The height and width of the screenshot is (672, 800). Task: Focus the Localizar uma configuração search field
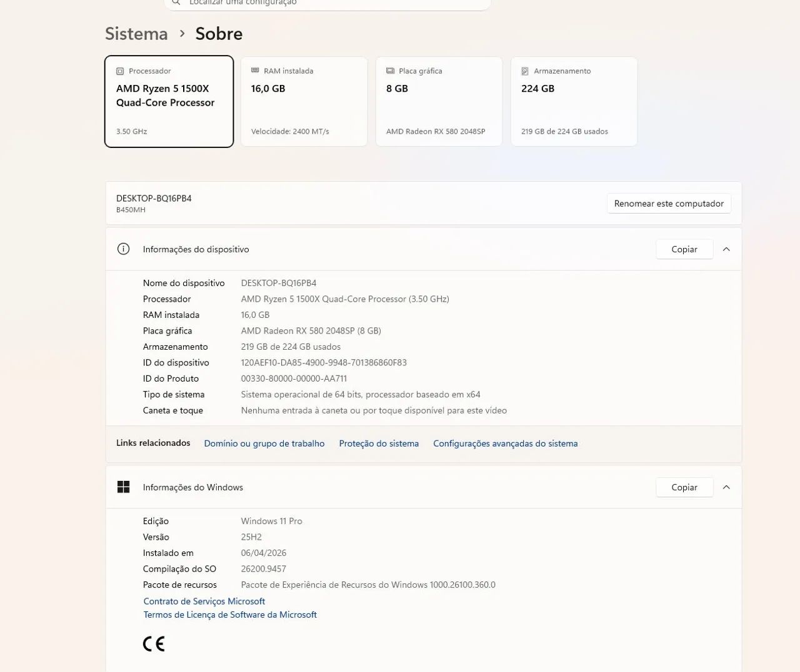coord(327,3)
